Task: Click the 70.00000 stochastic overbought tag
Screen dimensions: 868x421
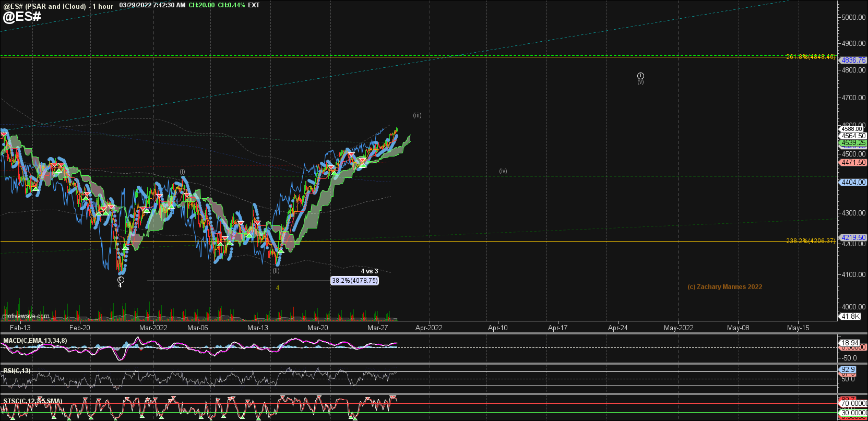Action: pyautogui.click(x=853, y=403)
